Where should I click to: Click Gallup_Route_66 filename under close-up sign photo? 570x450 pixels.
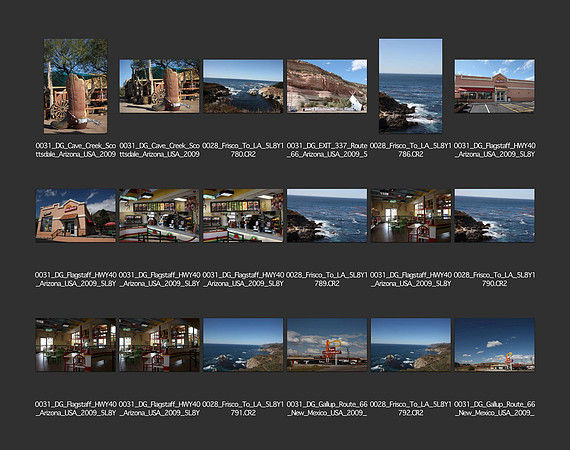pyautogui.click(x=327, y=409)
